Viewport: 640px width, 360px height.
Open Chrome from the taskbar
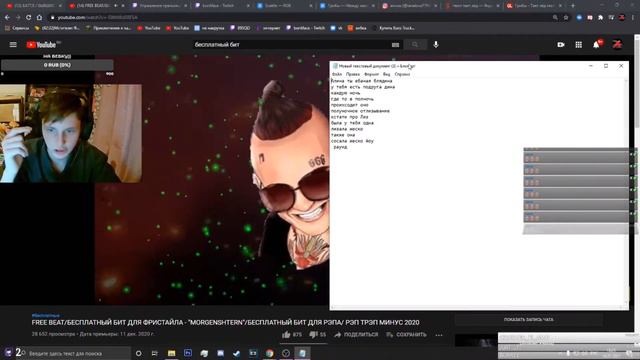click(x=269, y=353)
